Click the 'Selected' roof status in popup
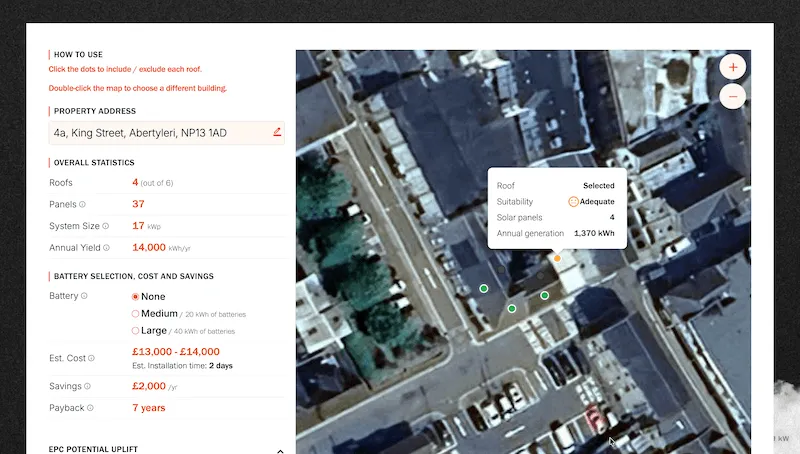 click(599, 186)
